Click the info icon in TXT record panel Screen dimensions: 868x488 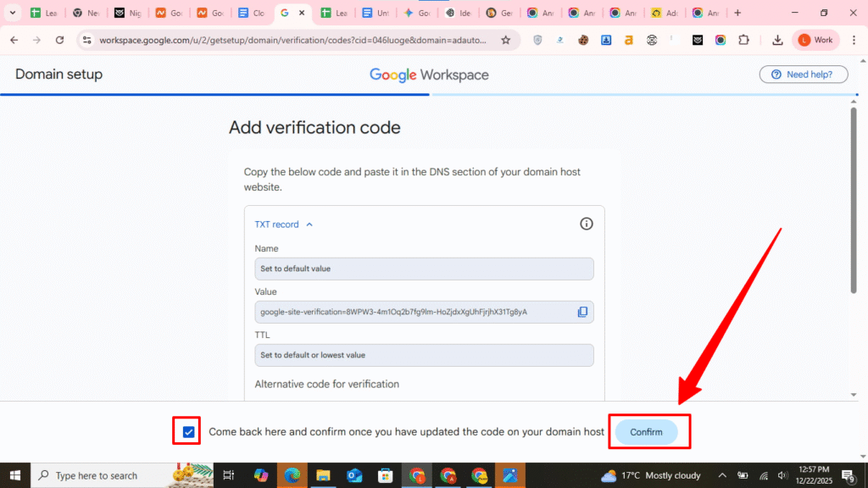[586, 224]
